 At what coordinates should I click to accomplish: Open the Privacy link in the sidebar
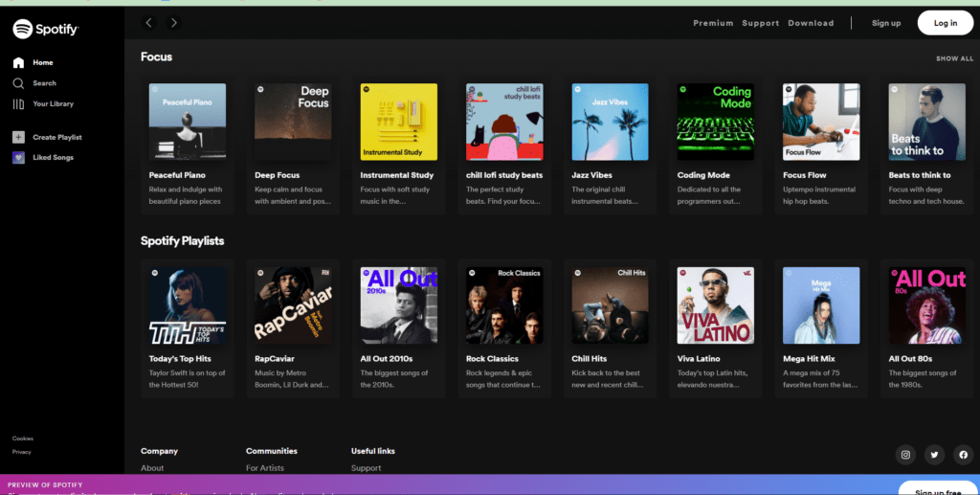point(21,452)
